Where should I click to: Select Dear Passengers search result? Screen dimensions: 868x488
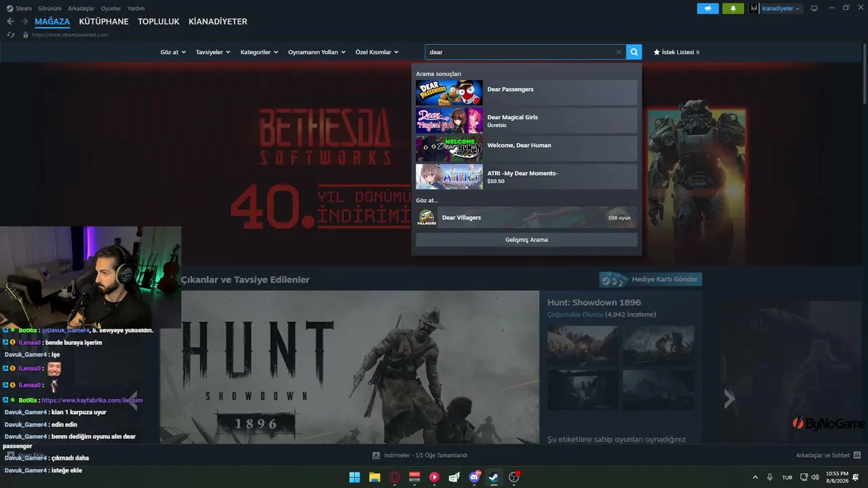click(526, 92)
